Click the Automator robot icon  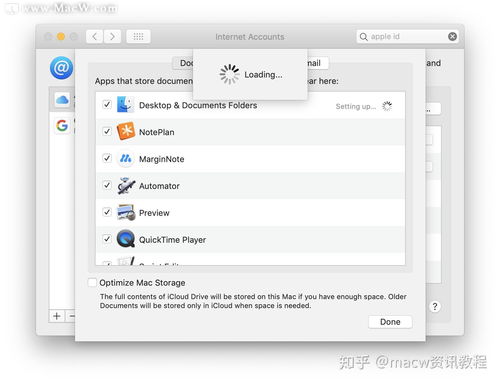pos(126,186)
